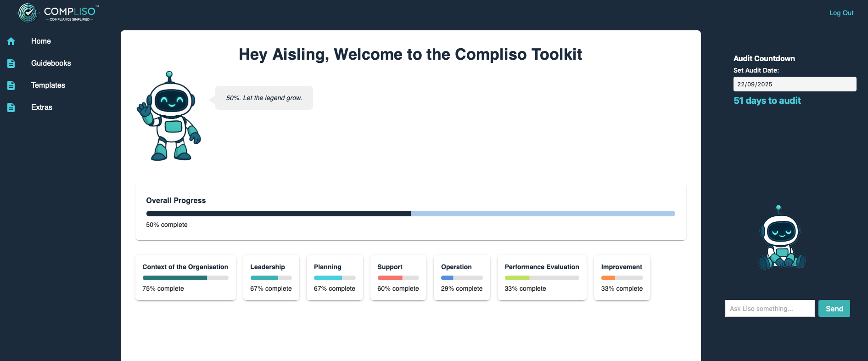Open the Planning card title
Screen dimensions: 868x361
coord(328,267)
